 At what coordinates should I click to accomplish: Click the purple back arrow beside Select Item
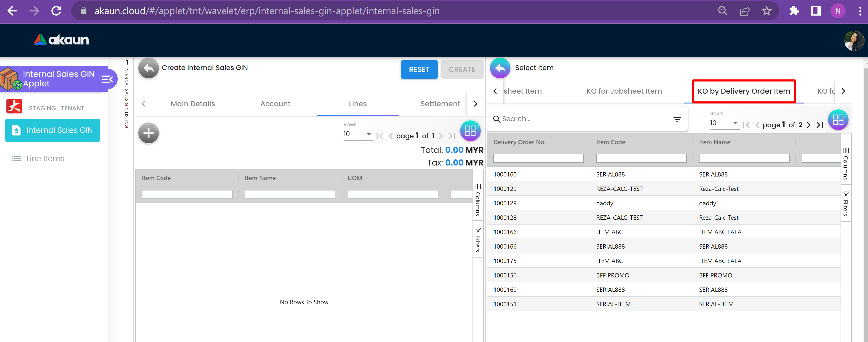pyautogui.click(x=500, y=68)
